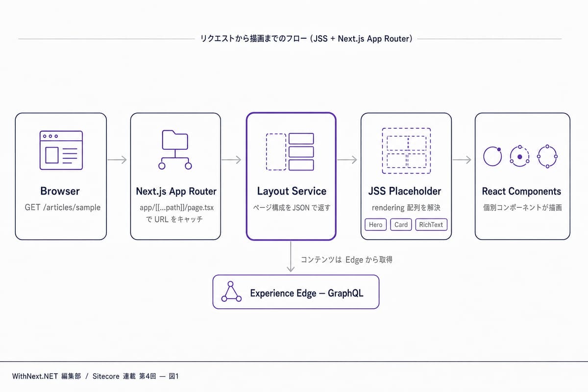Click the text で URL をキャッチ
This screenshot has height=392, width=588.
(174, 219)
